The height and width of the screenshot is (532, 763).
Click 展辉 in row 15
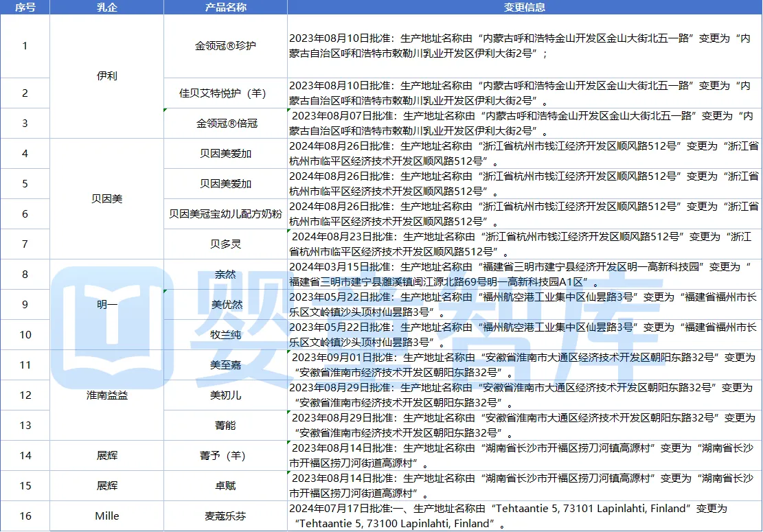(106, 486)
